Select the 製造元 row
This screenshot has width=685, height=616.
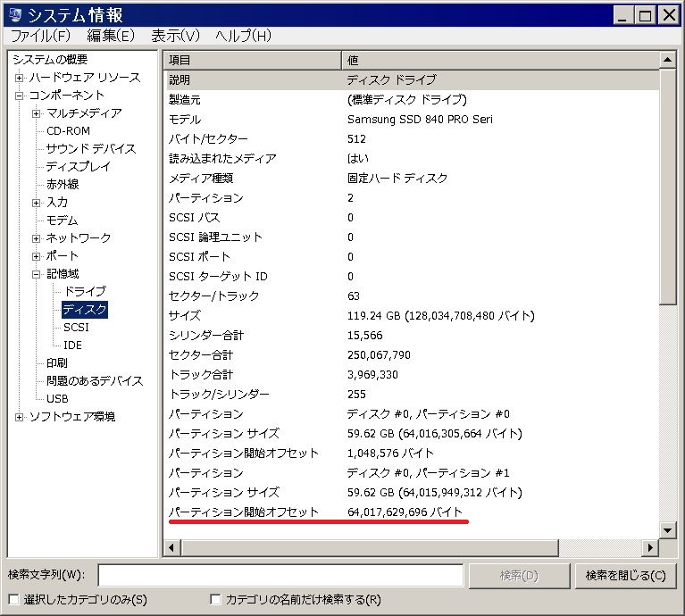412,99
